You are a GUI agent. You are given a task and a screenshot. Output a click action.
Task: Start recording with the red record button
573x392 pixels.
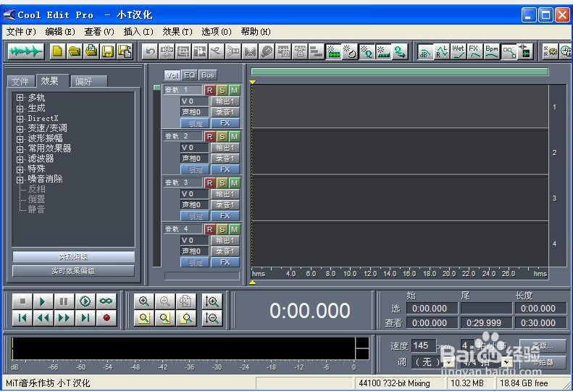tap(106, 318)
